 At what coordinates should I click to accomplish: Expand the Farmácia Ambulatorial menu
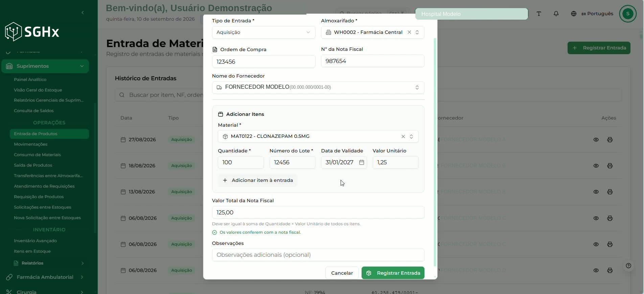[x=45, y=277]
